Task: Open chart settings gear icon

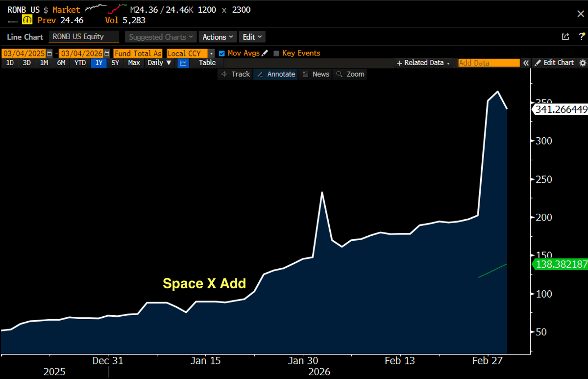Action: 583,63
